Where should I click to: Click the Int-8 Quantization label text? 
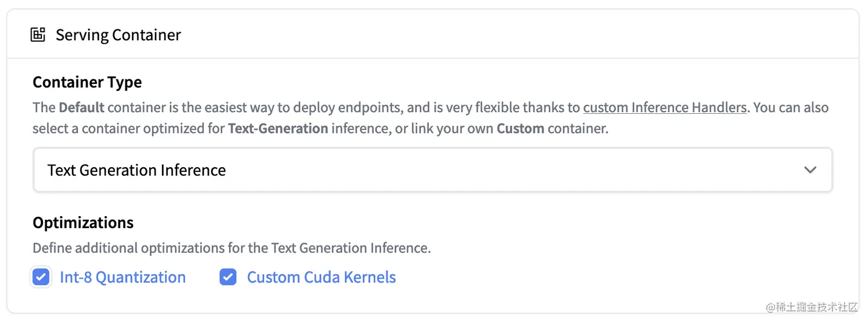tap(122, 278)
